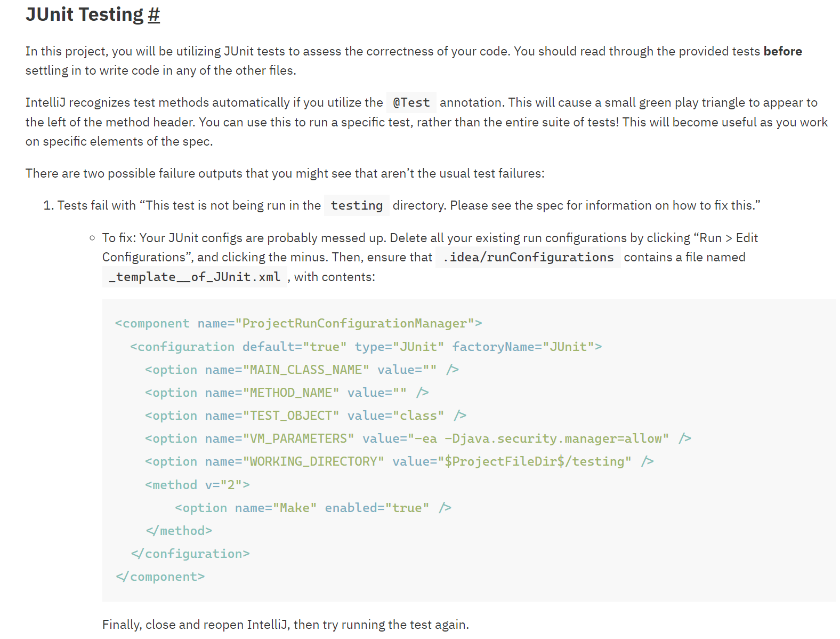This screenshot has height=639, width=840.
Task: Click the METHOD_NAME option code line
Action: pos(287,393)
